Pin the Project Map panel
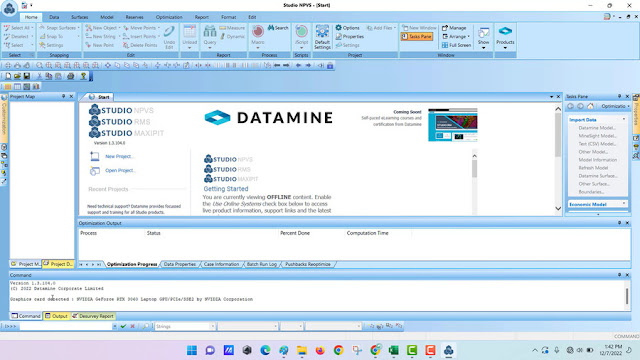The width and height of the screenshot is (640, 360). 63,96
